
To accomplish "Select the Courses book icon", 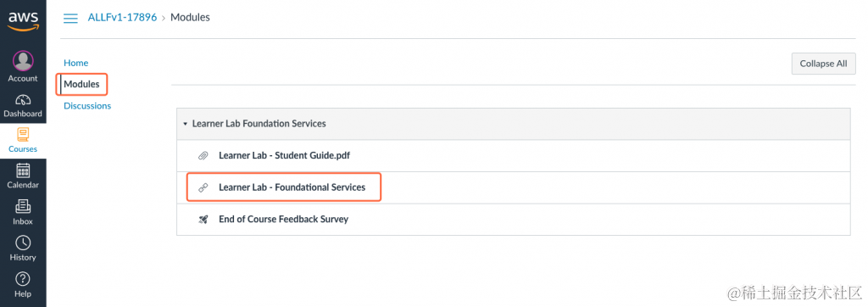I will pyautogui.click(x=23, y=135).
